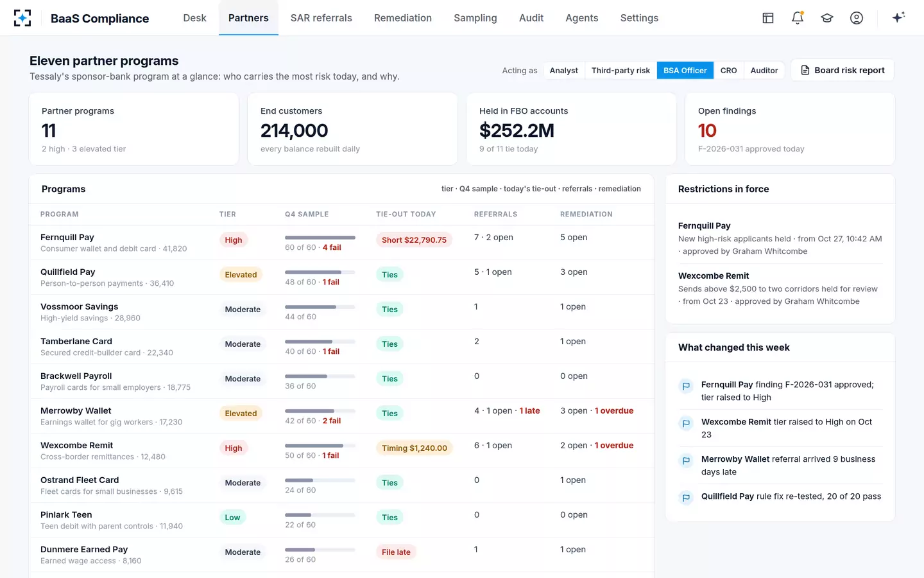Open the Partner programs summary card

click(134, 129)
